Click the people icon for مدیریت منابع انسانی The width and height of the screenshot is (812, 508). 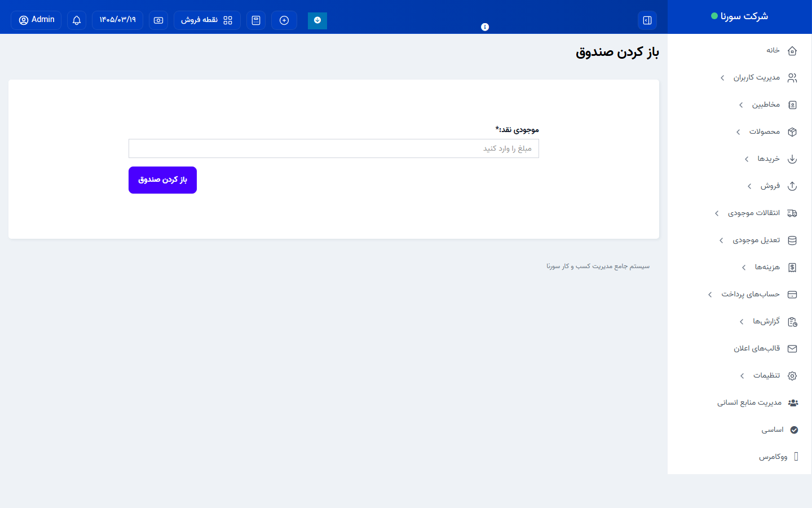(793, 403)
